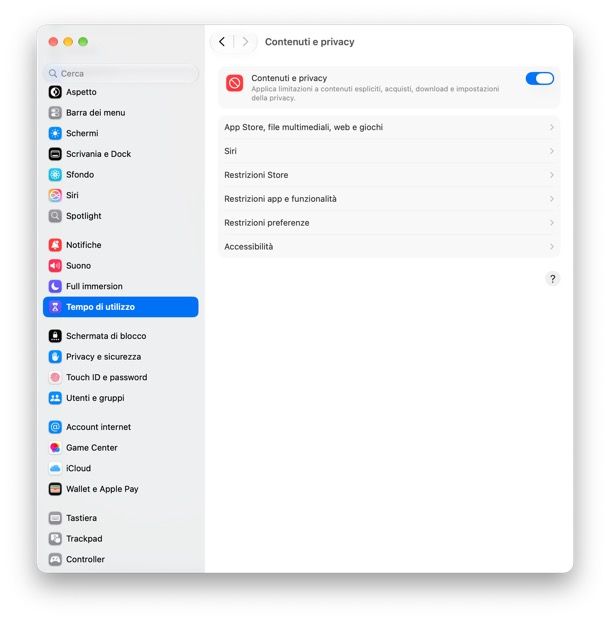Viewport: 610px width, 621px height.
Task: Click the "Restrizioni preferenze" label
Action: coord(267,223)
